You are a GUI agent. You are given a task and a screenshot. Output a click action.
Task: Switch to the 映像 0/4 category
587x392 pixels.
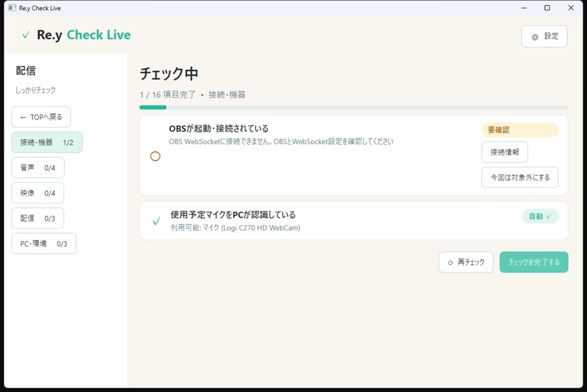coord(38,193)
